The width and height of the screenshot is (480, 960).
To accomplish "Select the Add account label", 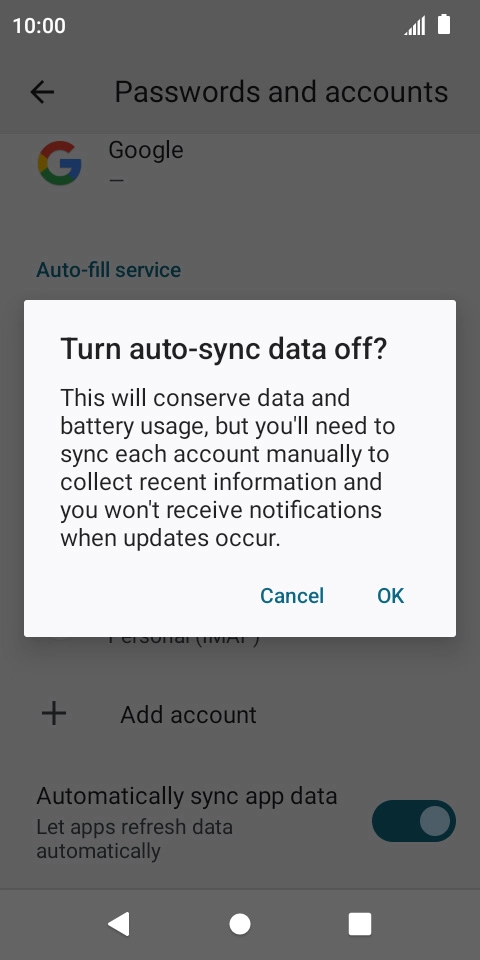I will coord(189,714).
